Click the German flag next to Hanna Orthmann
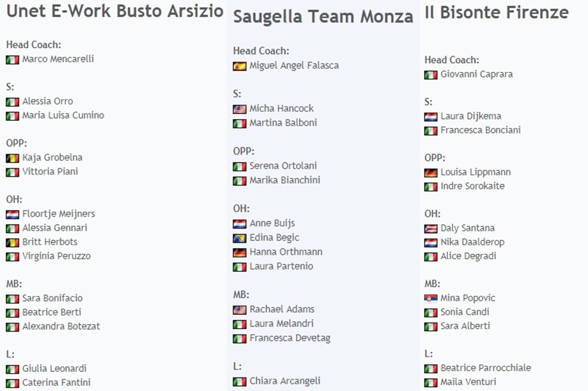 240,252
